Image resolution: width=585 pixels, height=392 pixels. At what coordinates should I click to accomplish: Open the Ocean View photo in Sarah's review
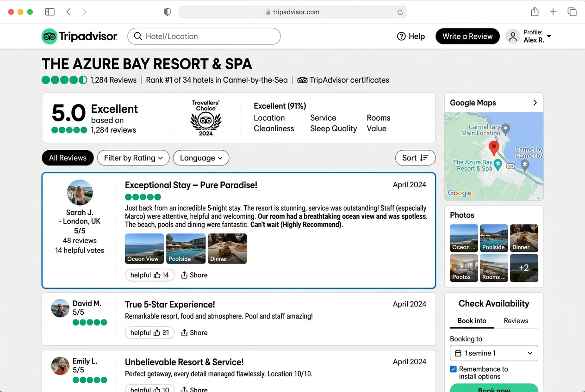tap(144, 249)
